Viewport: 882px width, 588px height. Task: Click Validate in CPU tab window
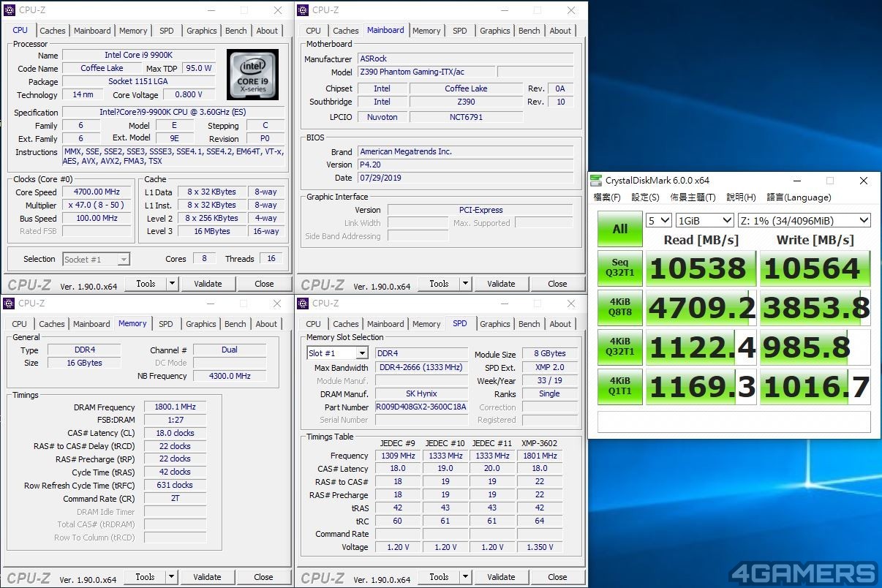coord(208,284)
